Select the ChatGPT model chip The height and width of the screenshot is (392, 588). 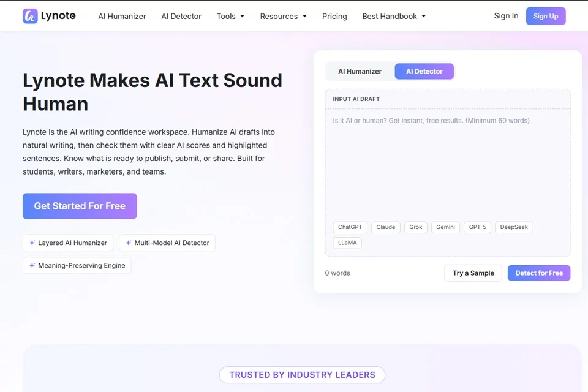click(x=350, y=227)
